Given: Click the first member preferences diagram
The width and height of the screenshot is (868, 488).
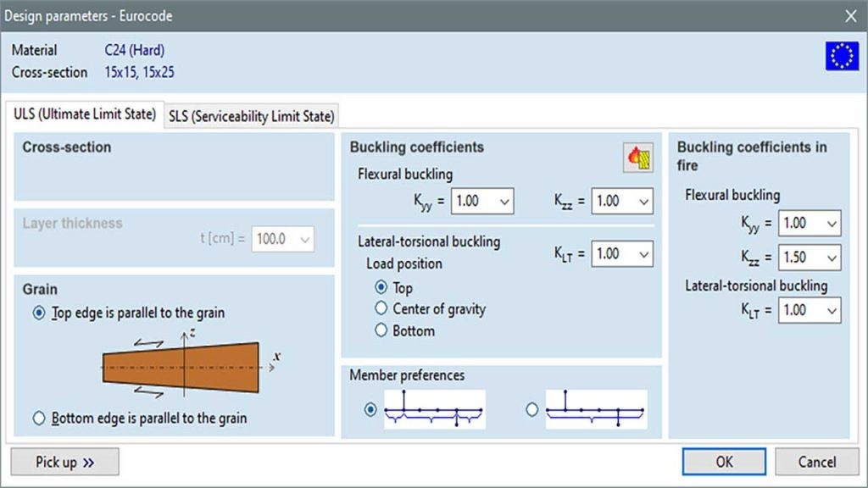Looking at the screenshot, I should [x=434, y=410].
